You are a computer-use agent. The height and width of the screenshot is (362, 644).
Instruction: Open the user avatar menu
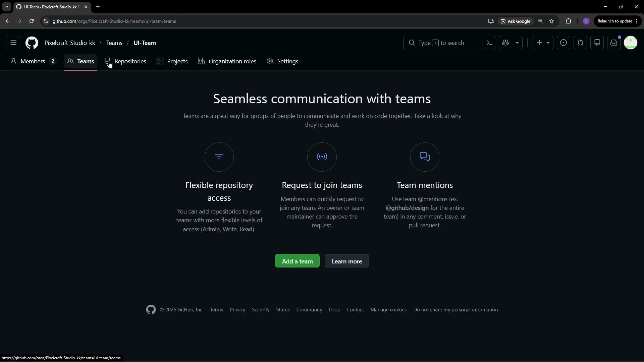point(631,43)
